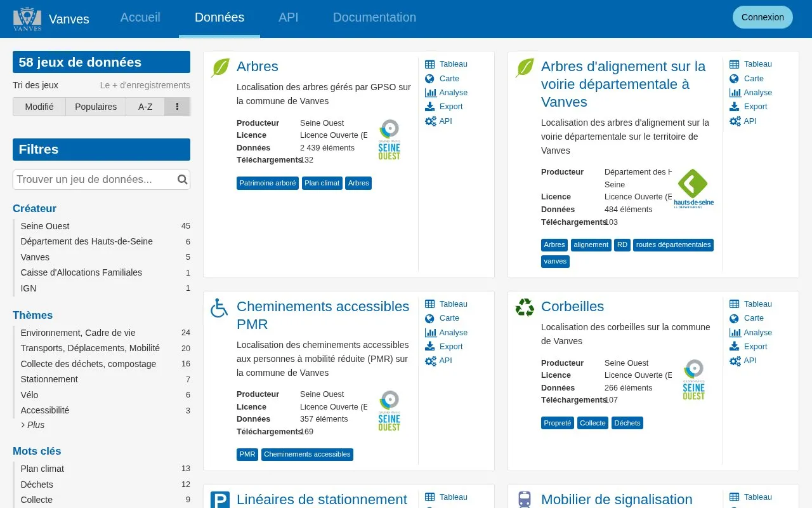Open API for Corbeilles dataset
Image resolution: width=812 pixels, height=508 pixels.
pyautogui.click(x=743, y=361)
